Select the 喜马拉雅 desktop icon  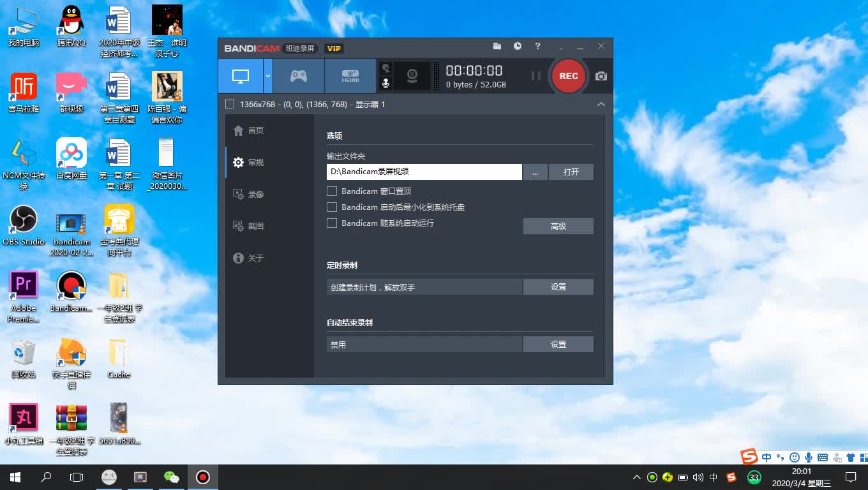tap(24, 93)
